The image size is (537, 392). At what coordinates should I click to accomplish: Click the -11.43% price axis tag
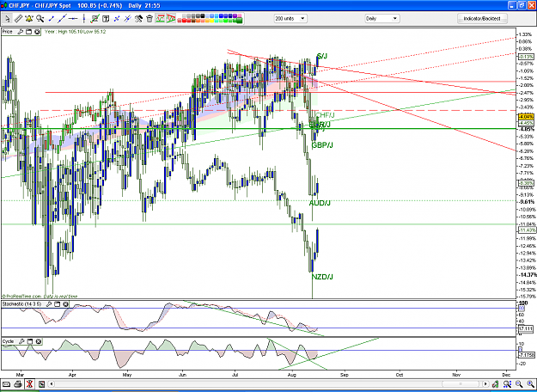526,230
